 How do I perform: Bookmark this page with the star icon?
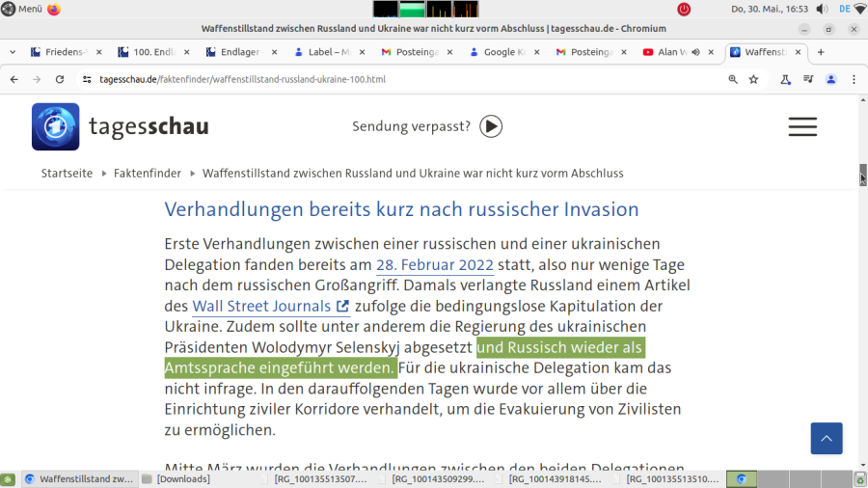click(753, 79)
